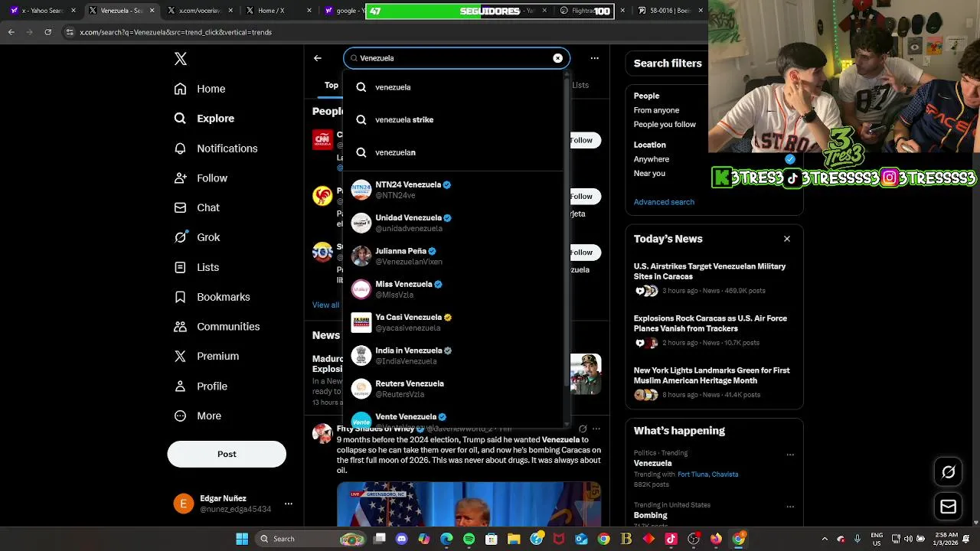Dismiss the Today's News panel
This screenshot has height=551, width=980.
click(x=787, y=239)
